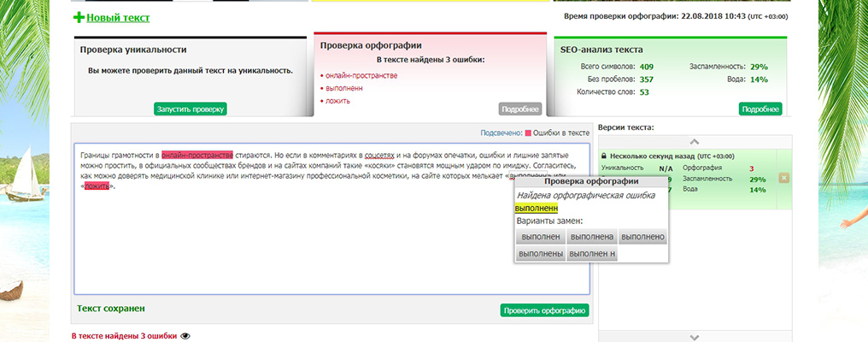Click the Количество слов 53 value
868x342 pixels.
pyautogui.click(x=644, y=92)
